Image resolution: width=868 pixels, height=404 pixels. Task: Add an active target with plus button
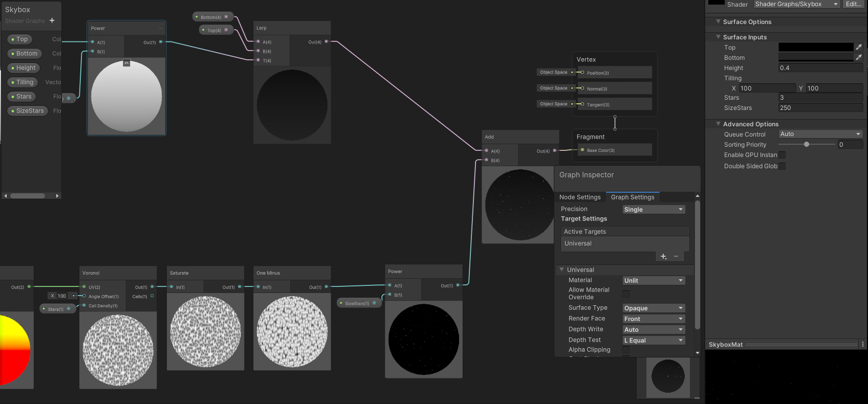[x=663, y=256]
